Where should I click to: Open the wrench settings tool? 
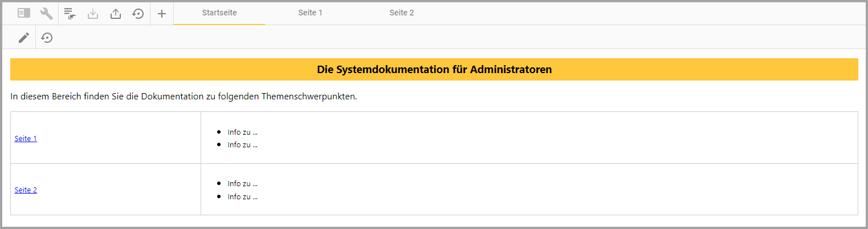tap(47, 13)
